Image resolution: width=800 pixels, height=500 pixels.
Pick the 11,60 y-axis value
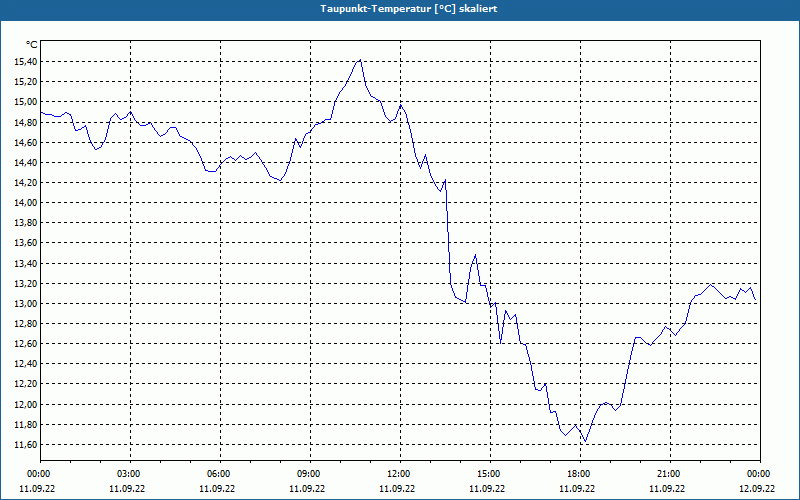pos(26,445)
